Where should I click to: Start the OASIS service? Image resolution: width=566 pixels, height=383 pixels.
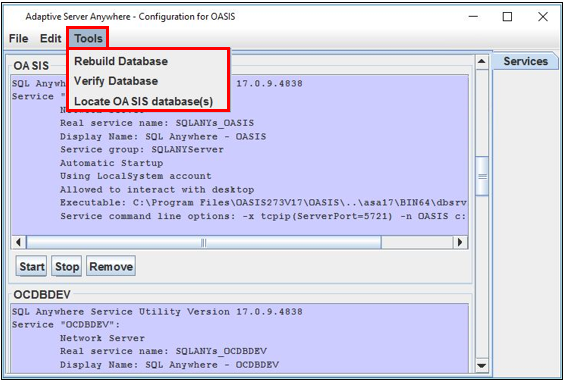(x=31, y=266)
